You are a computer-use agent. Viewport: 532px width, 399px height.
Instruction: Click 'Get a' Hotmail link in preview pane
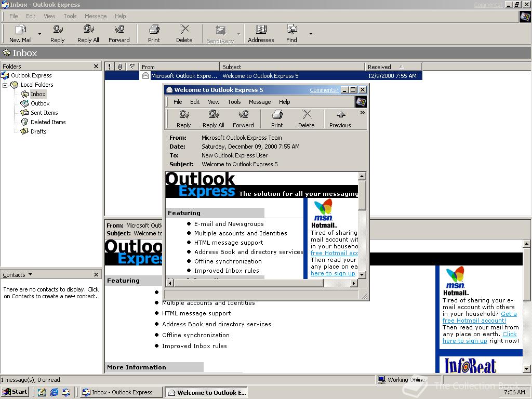pos(509,314)
